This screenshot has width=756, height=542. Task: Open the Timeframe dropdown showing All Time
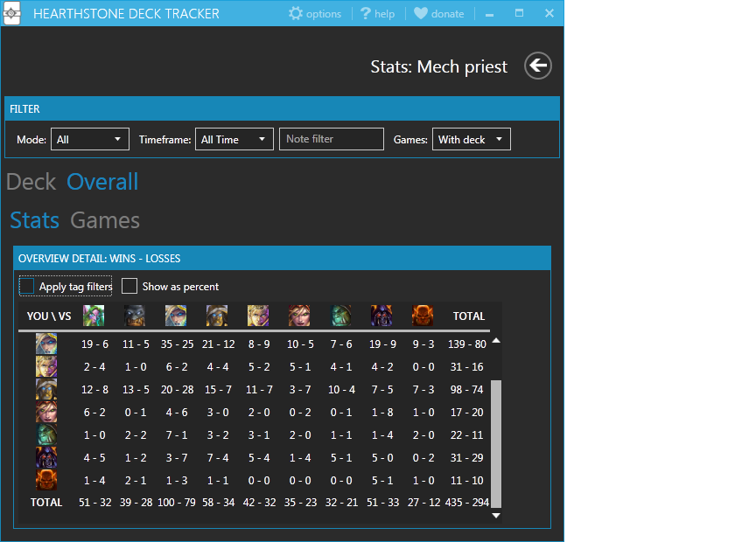point(234,139)
